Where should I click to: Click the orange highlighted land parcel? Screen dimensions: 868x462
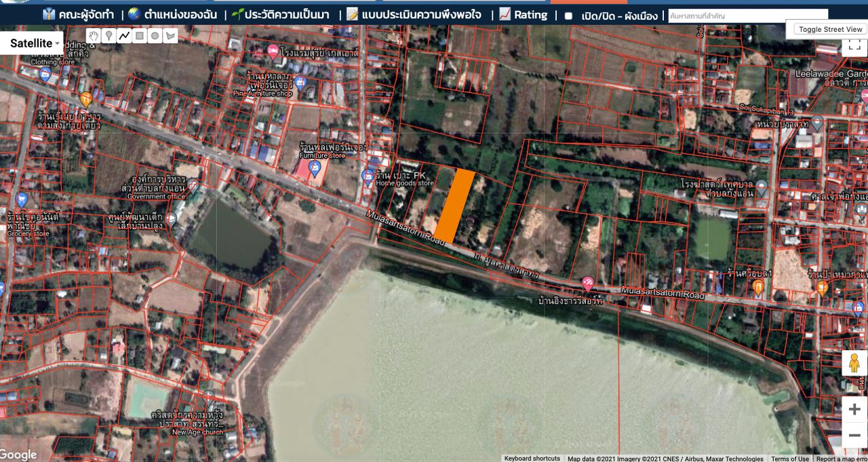[x=454, y=206]
